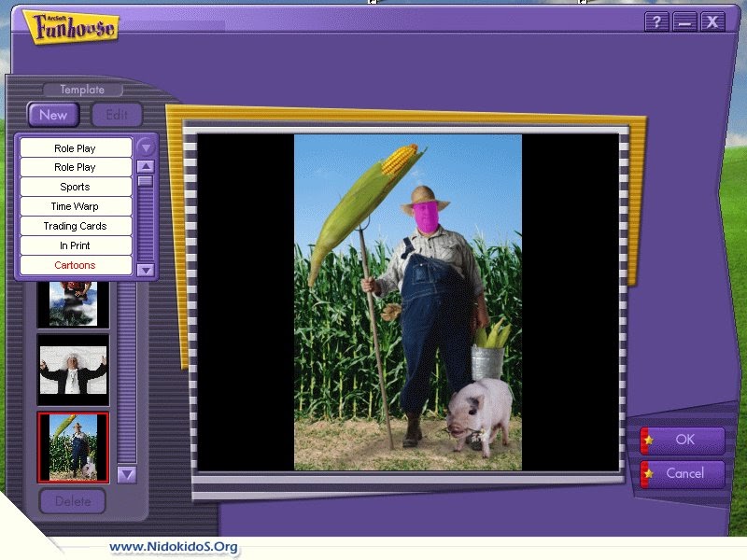The height and width of the screenshot is (560, 747).
Task: Collapse the category list with round arrow
Action: pyautogui.click(x=146, y=147)
